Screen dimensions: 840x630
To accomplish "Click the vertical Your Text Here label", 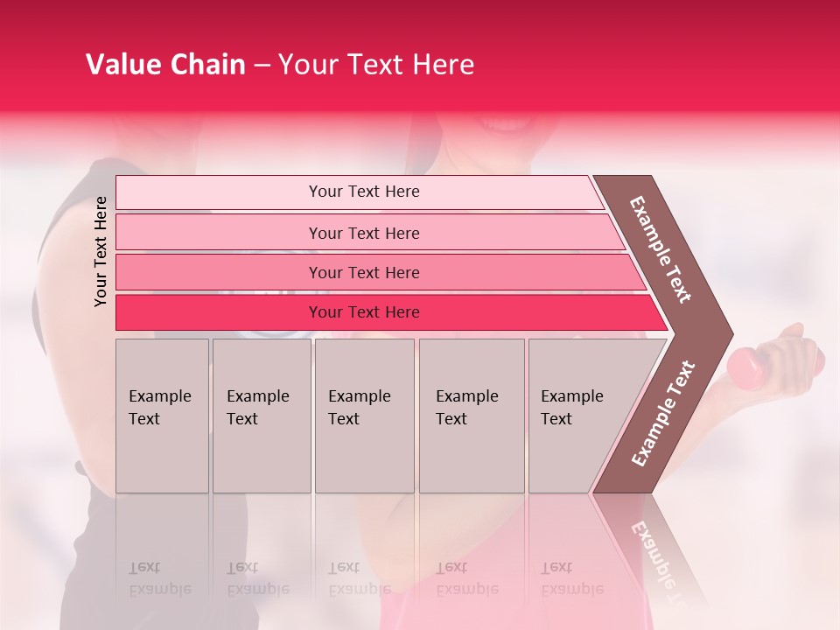I will [100, 251].
